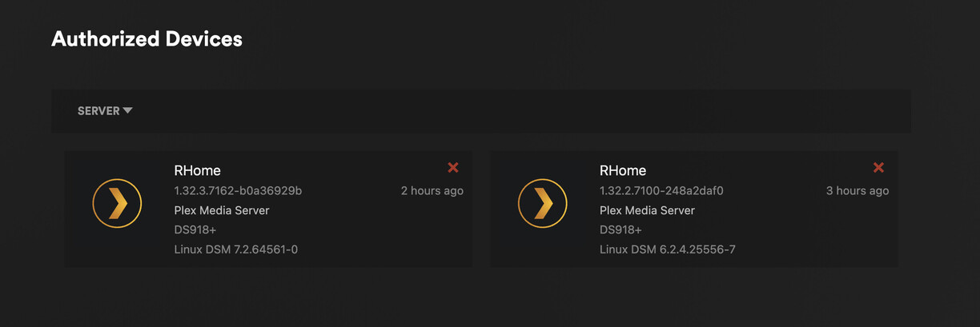Click version text 1.32.3.7162-b0a36929b
This screenshot has height=327, width=980.
coord(238,191)
